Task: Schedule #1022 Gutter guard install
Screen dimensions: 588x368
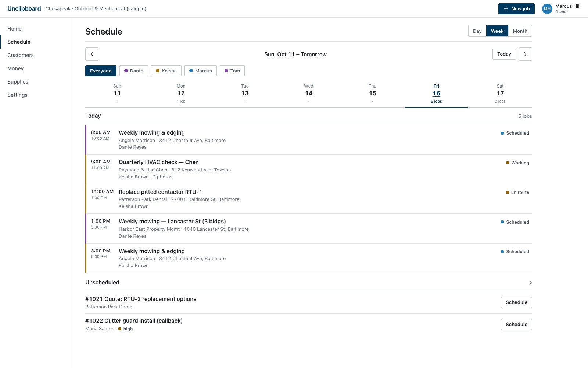Action: (516, 325)
